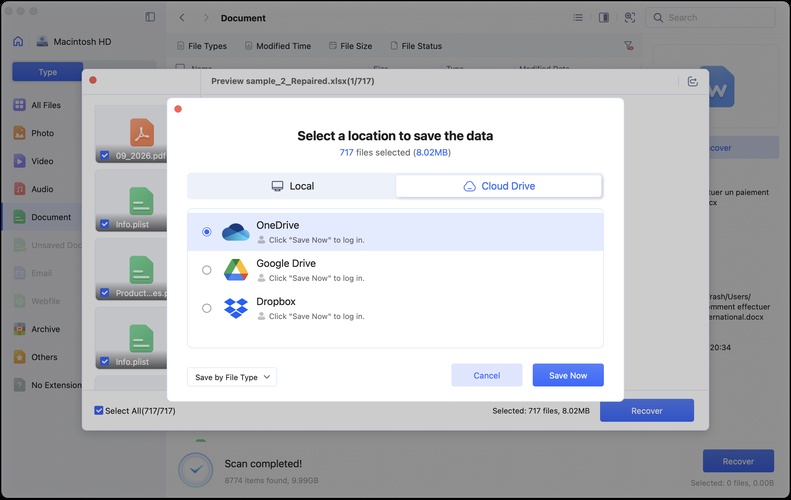The image size is (791, 500).
Task: Switch to the Cloud Drive tab
Action: (x=498, y=186)
